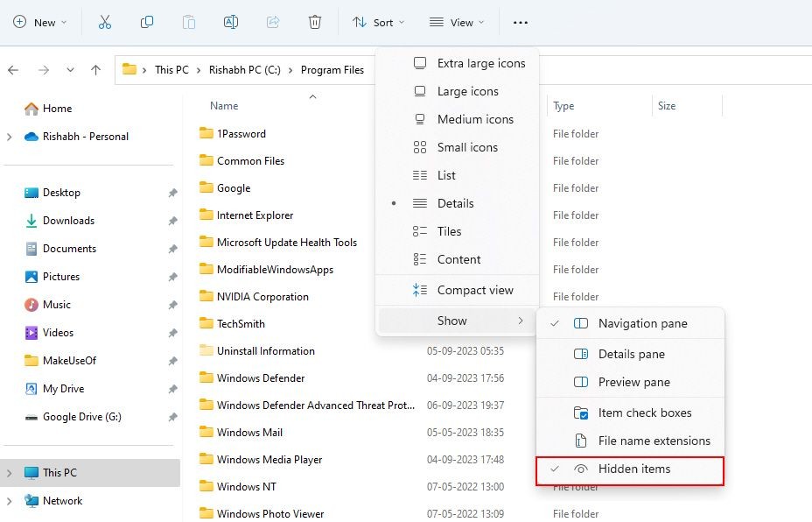812x522 pixels.
Task: Click the Copy icon in toolbar
Action: tap(147, 22)
